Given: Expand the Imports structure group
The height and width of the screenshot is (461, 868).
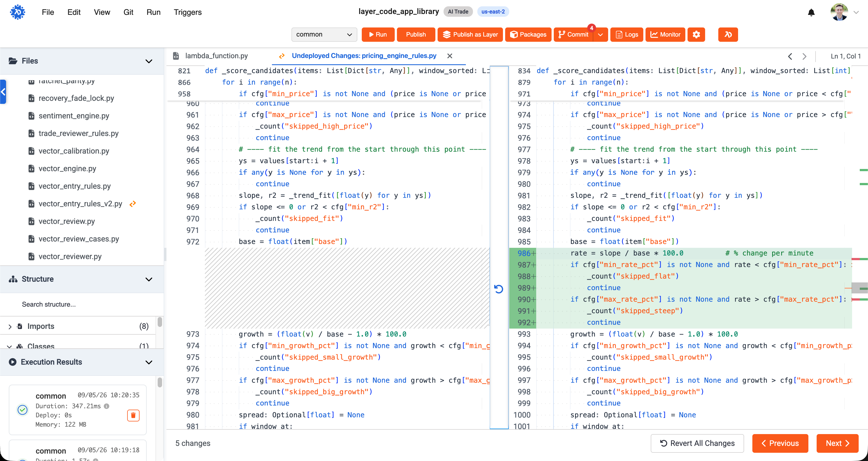Looking at the screenshot, I should pyautogui.click(x=10, y=327).
